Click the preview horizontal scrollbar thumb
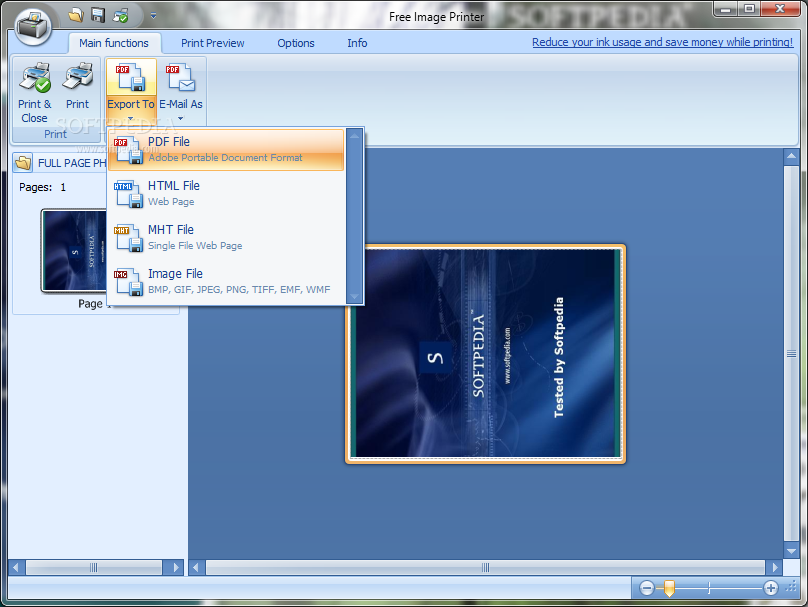Viewport: 808px width, 607px height. pyautogui.click(x=485, y=568)
